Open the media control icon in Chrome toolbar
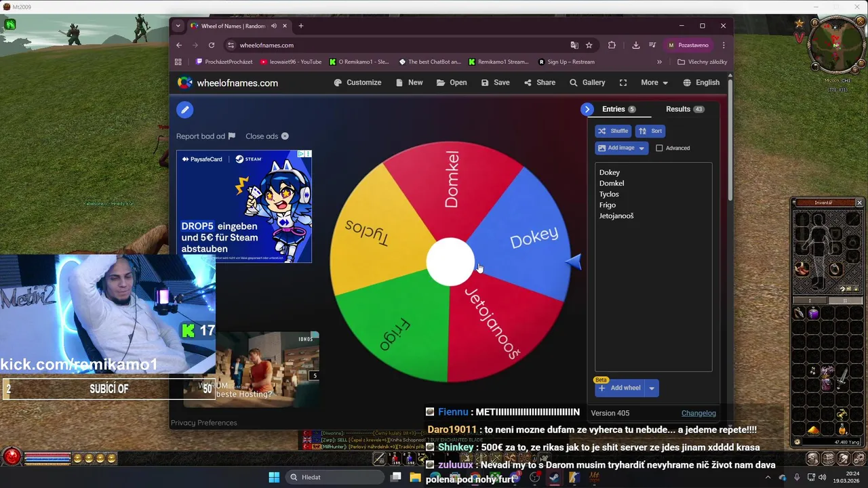The width and height of the screenshot is (868, 488). 652,45
